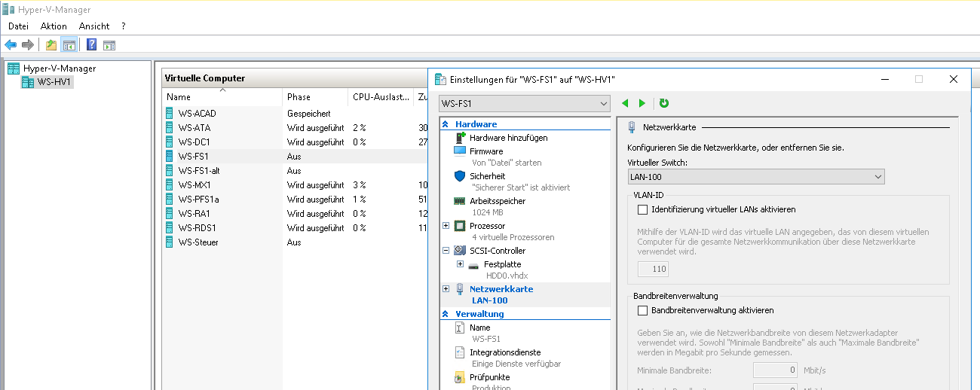Collapse the SCSI-Controller tree node
This screenshot has height=390, width=980.
446,251
